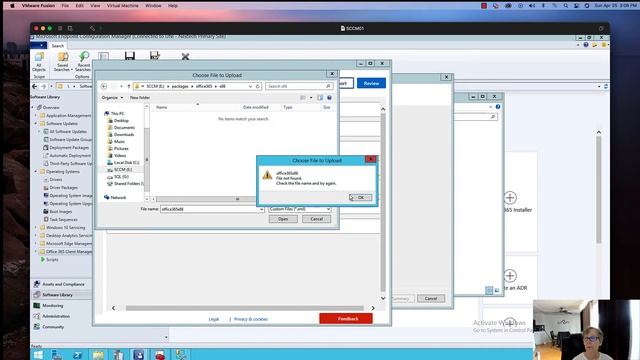The height and width of the screenshot is (360, 640).
Task: Click the web page bottom horizontal scrollbar
Action: 243,308
